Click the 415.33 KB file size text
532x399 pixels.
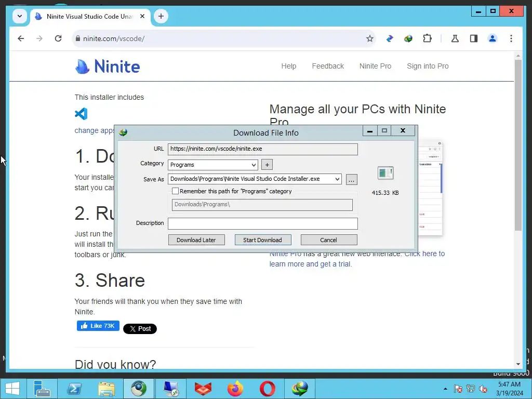pos(385,193)
